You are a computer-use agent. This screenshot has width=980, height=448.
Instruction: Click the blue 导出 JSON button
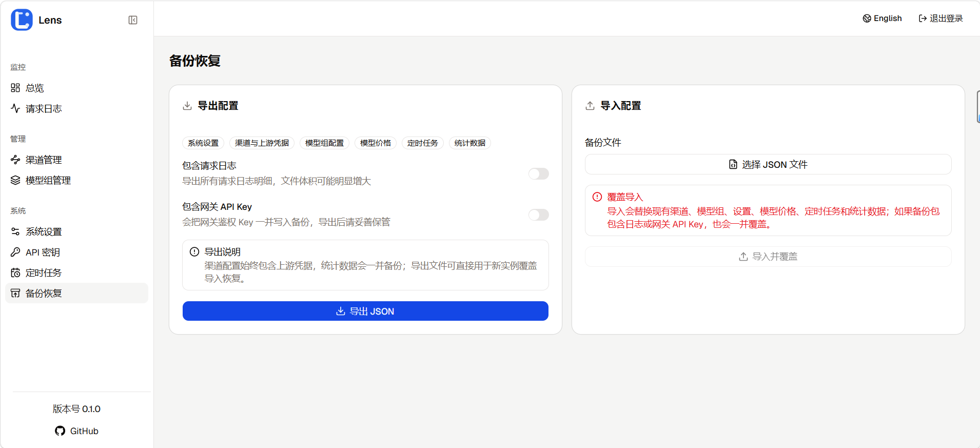pyautogui.click(x=365, y=311)
